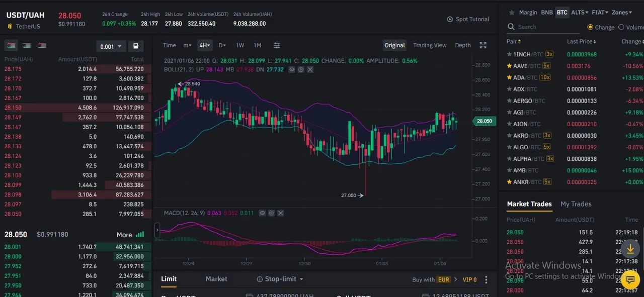The image size is (644, 297).
Task: Hide the MACD indicator eye toggle
Action: [262, 213]
